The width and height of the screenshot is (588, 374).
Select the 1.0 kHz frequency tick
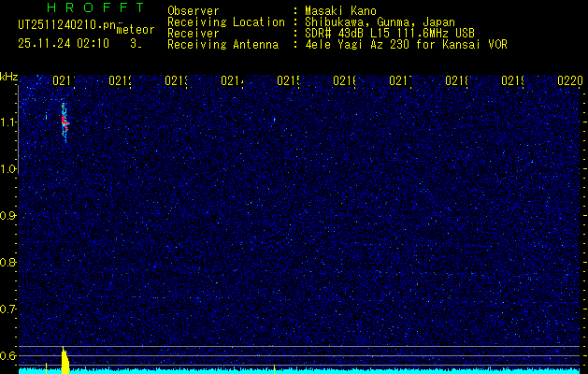coord(9,168)
